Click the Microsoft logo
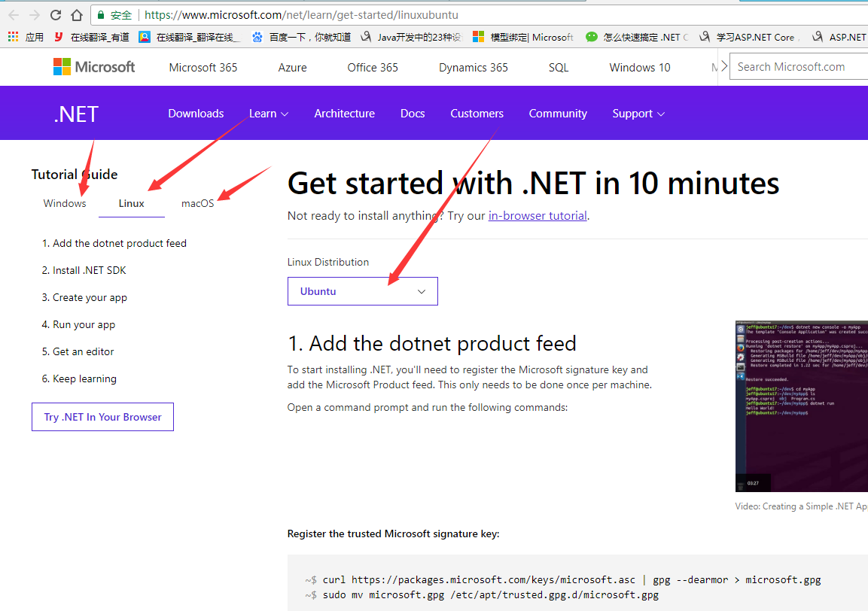This screenshot has height=611, width=868. [94, 67]
